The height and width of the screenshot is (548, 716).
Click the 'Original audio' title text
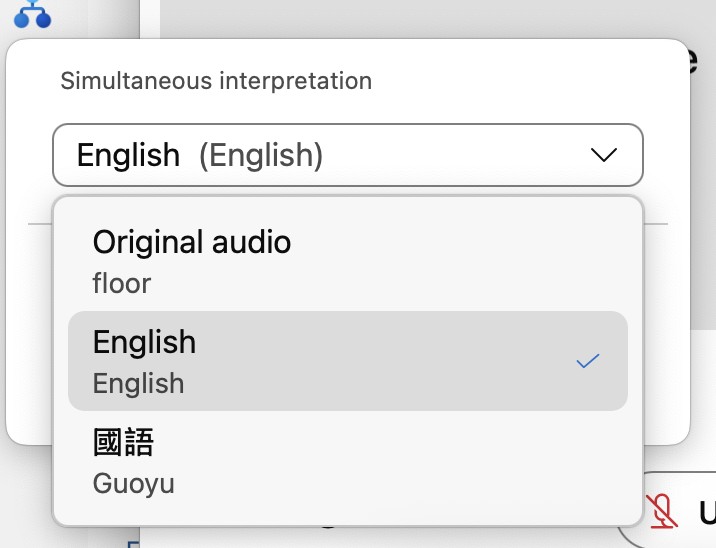pos(192,242)
